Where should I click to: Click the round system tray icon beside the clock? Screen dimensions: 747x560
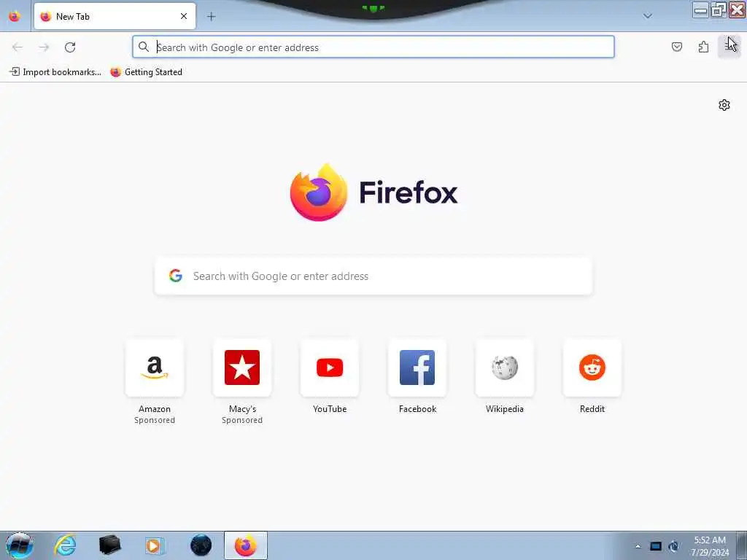coord(673,546)
